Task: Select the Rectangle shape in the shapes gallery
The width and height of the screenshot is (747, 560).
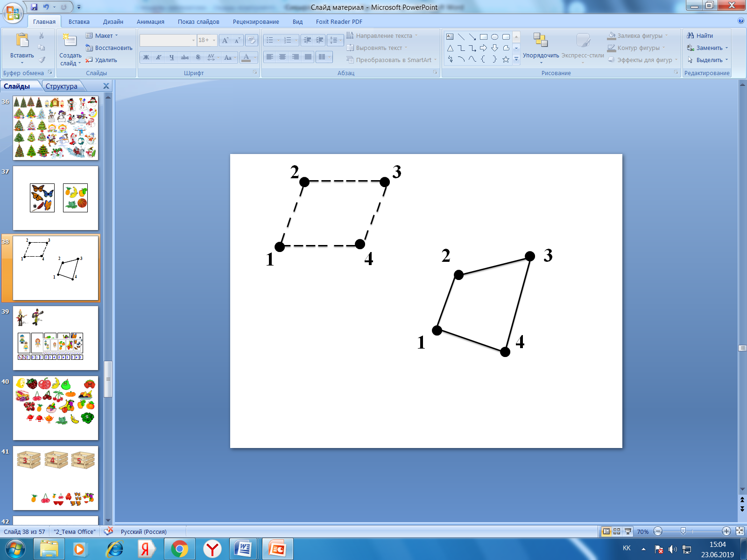Action: click(x=484, y=36)
